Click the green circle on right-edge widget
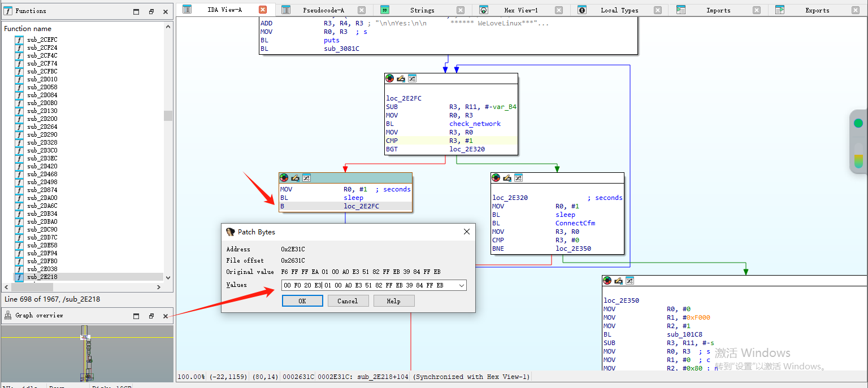 [x=858, y=123]
